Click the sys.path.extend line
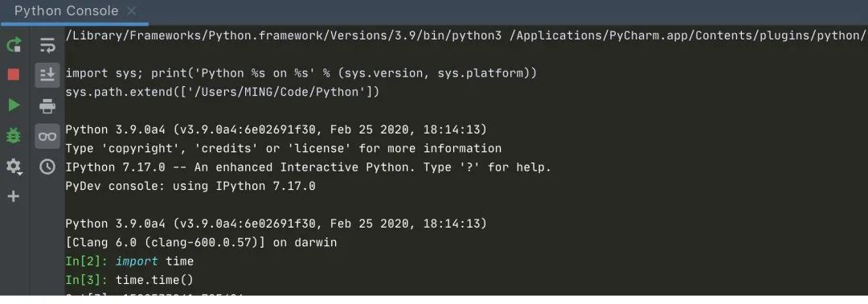The width and height of the screenshot is (868, 304). click(222, 92)
